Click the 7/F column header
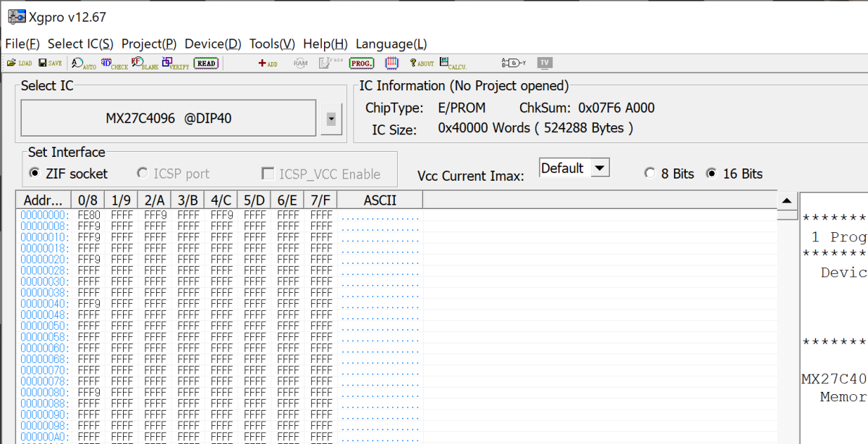Viewport: 868px width, 444px height. 321,200
